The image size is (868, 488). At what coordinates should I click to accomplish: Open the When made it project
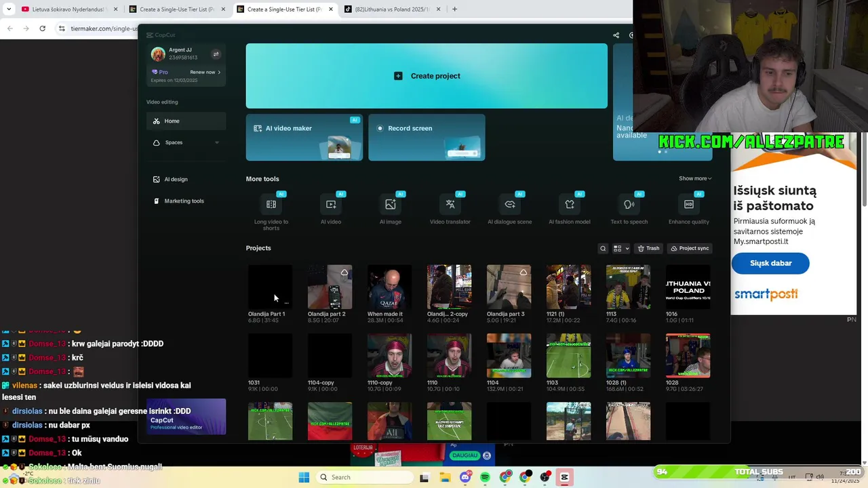click(x=389, y=287)
